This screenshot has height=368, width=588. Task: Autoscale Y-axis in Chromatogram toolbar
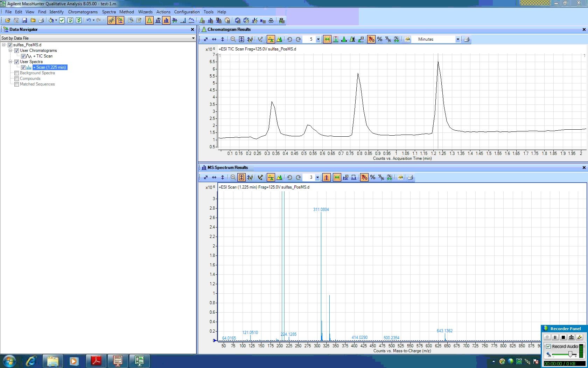pos(223,39)
